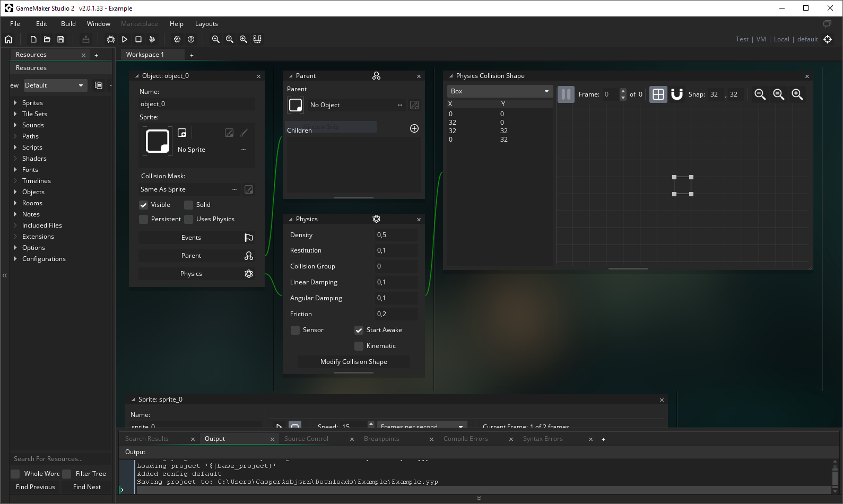Toggle snap magnet in collision shape editor
The height and width of the screenshot is (504, 843).
pos(677,94)
